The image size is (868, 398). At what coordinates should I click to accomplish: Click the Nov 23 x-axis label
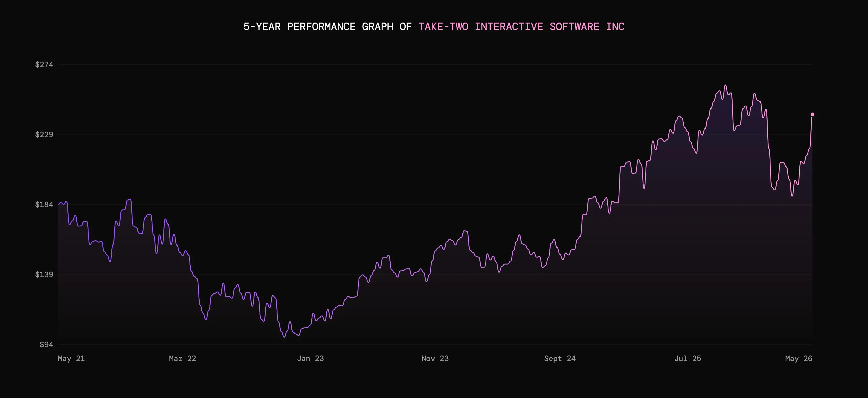(435, 359)
